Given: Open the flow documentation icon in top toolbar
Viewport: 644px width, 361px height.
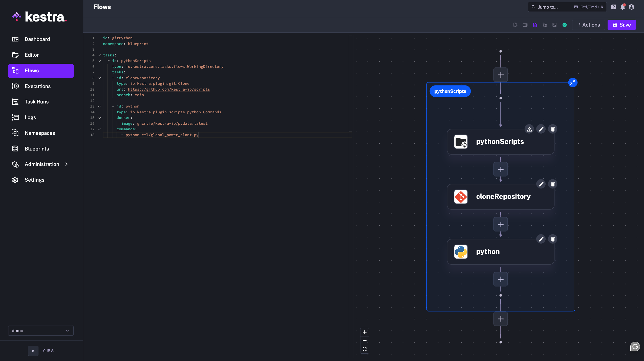Looking at the screenshot, I should (535, 25).
